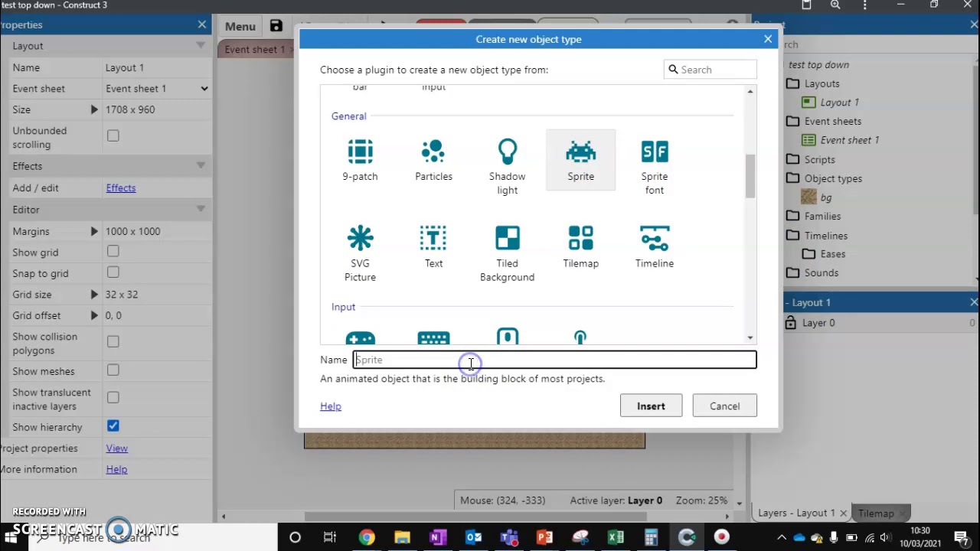Viewport: 980px width, 551px height.
Task: Expand the Grid offset property arrow
Action: pyautogui.click(x=94, y=315)
